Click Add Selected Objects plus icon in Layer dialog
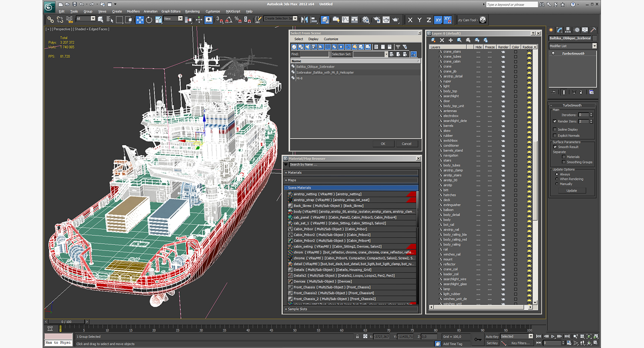Image resolution: width=644 pixels, height=348 pixels. pyautogui.click(x=450, y=40)
